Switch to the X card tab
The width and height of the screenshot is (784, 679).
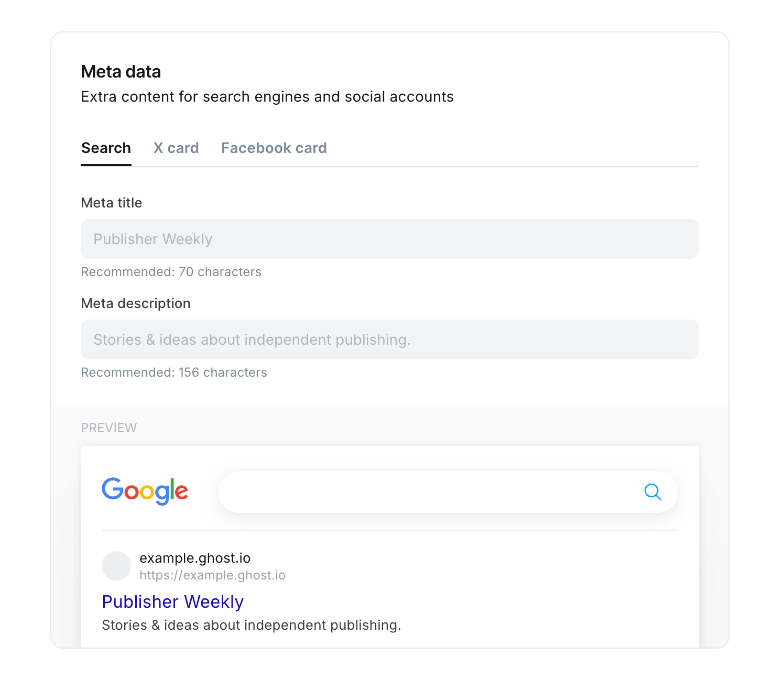pyautogui.click(x=176, y=148)
